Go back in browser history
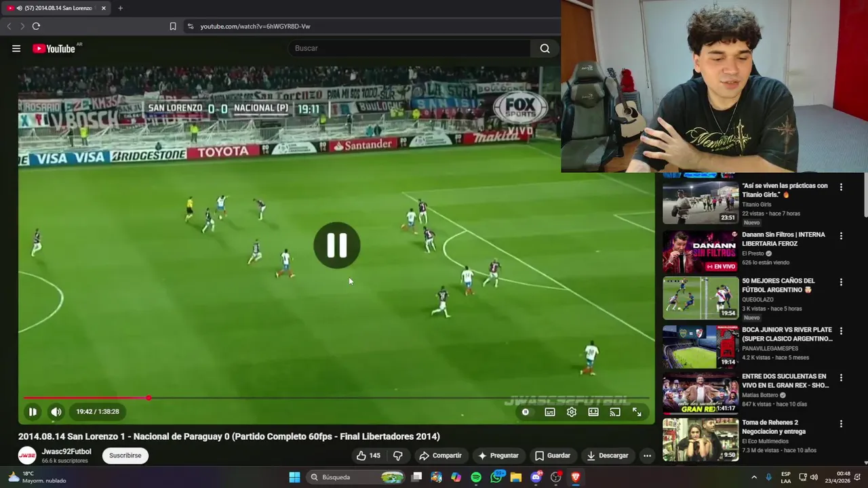Image resolution: width=868 pixels, height=488 pixels. pos(9,26)
